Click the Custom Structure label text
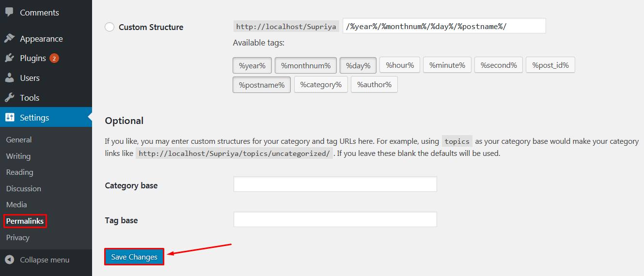This screenshot has width=644, height=276. [x=151, y=27]
